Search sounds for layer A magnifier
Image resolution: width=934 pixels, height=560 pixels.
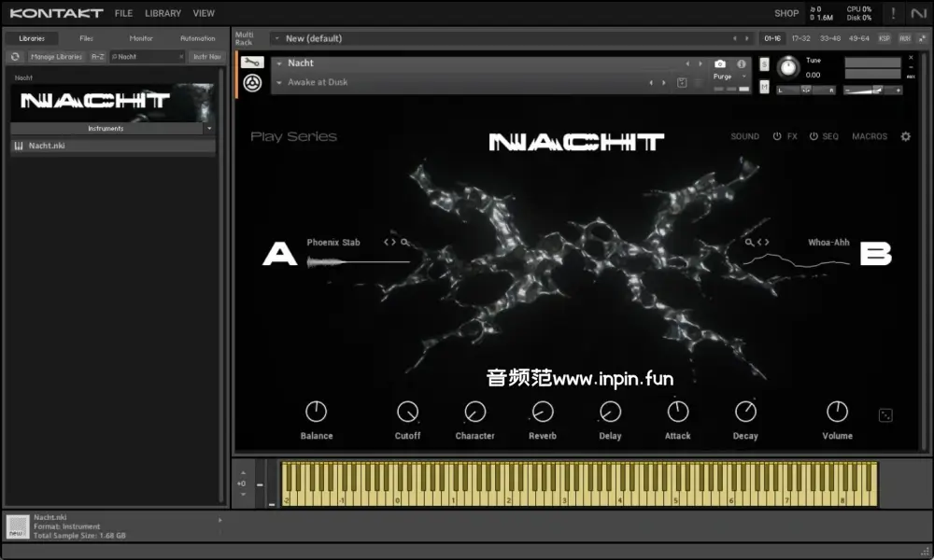tap(404, 243)
